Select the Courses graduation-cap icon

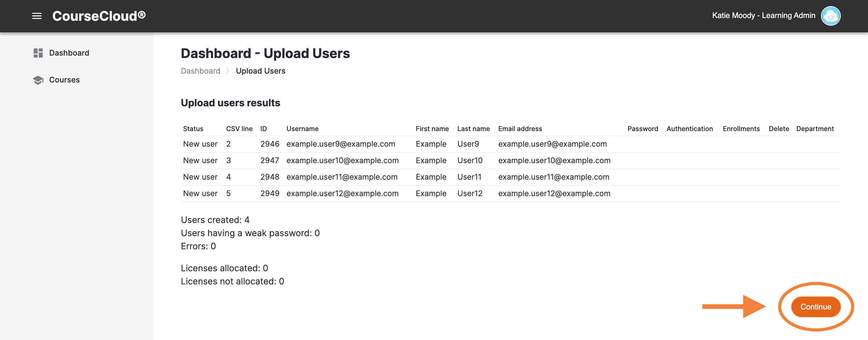[x=38, y=80]
